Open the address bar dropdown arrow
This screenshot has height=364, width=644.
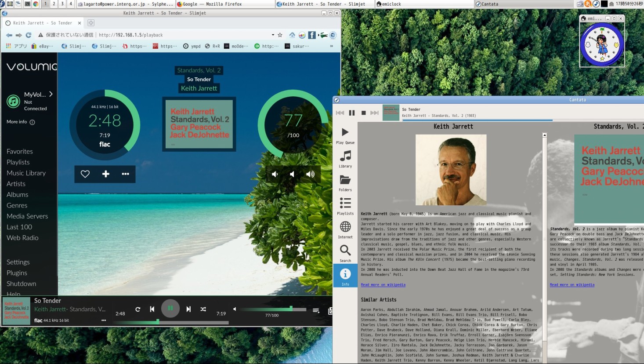tap(273, 35)
